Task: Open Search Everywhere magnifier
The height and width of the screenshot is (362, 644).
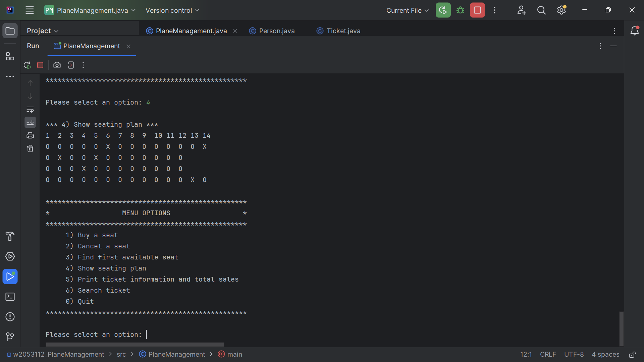Action: [541, 10]
